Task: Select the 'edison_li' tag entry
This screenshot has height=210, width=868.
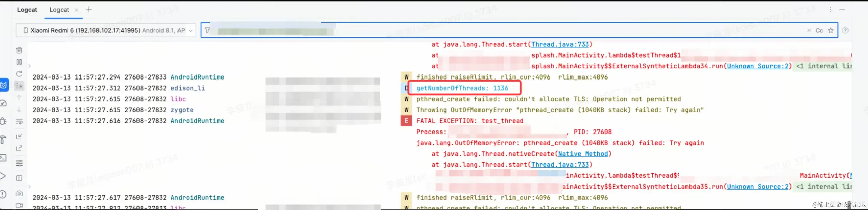Action: 188,88
